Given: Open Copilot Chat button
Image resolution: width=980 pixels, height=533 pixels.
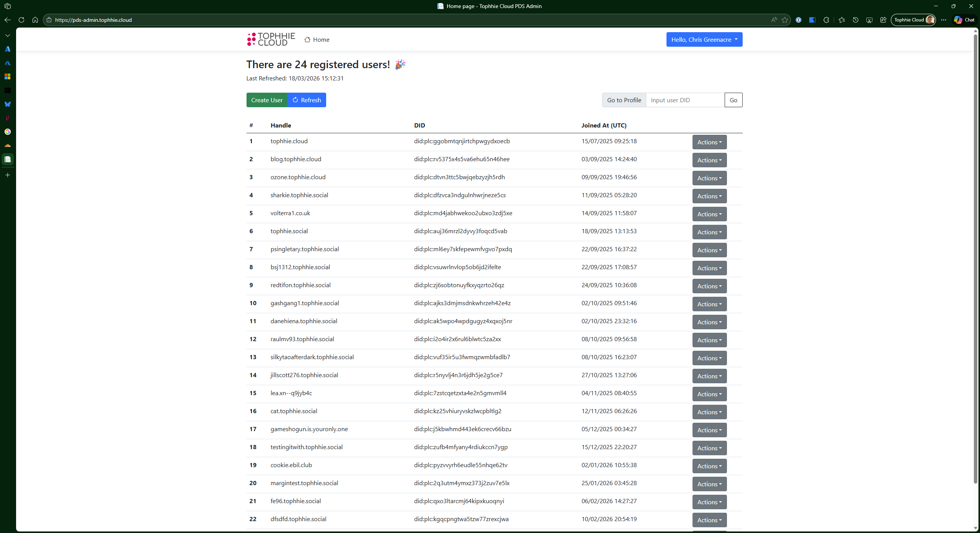Looking at the screenshot, I should tap(964, 20).
